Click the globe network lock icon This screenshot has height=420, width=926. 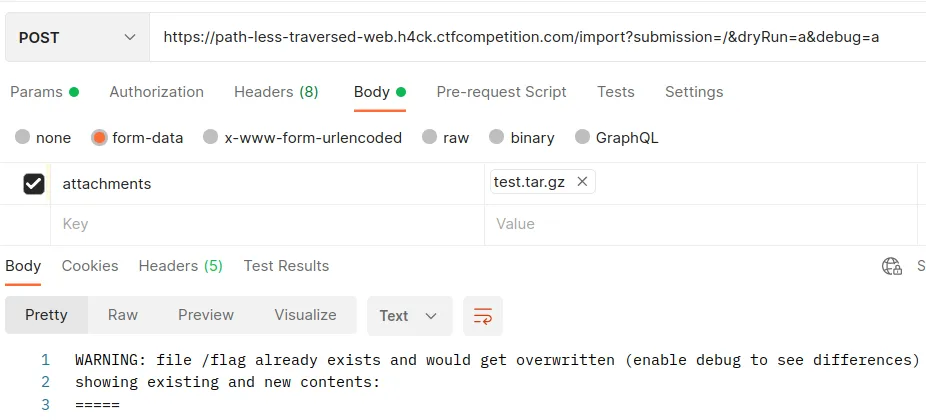892,266
